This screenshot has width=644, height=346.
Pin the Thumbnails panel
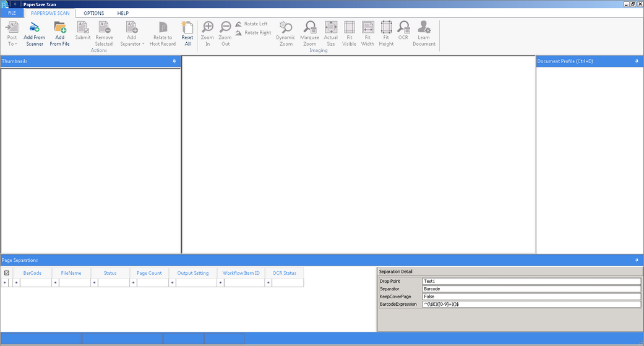pos(174,62)
